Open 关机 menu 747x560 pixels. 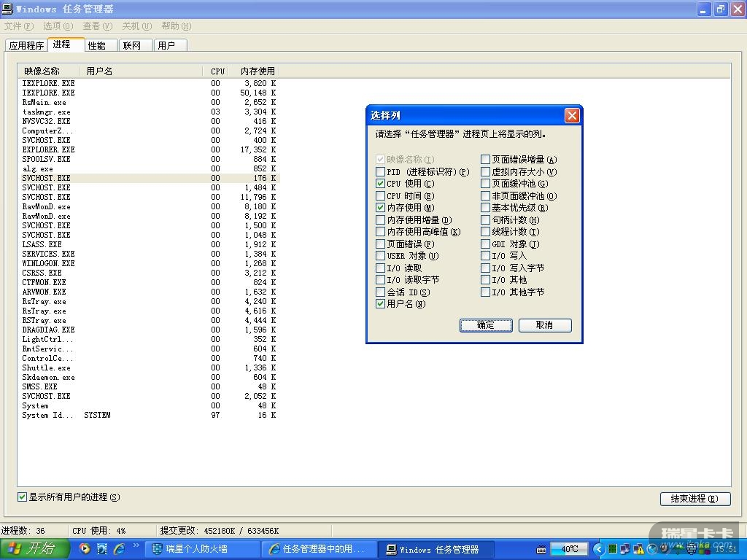136,26
